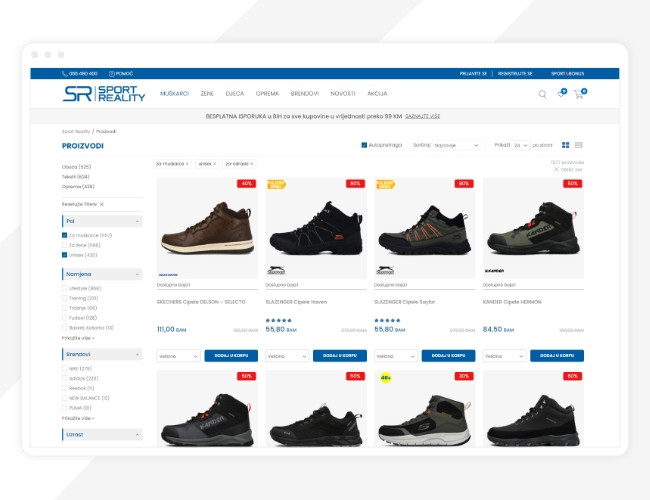Add KANDER Cipele Hermon to cart
Screen dimensions: 650x500
[x=557, y=356]
